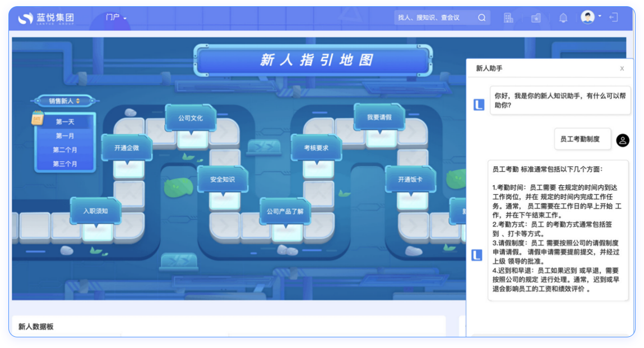Click the logout exit icon
644x348 pixels.
click(614, 17)
